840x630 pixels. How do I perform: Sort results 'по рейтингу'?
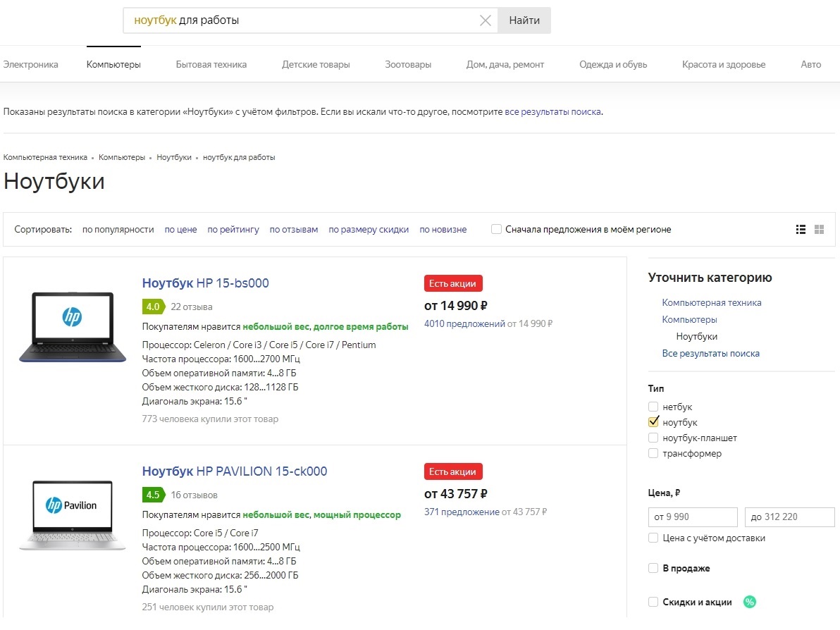click(233, 229)
